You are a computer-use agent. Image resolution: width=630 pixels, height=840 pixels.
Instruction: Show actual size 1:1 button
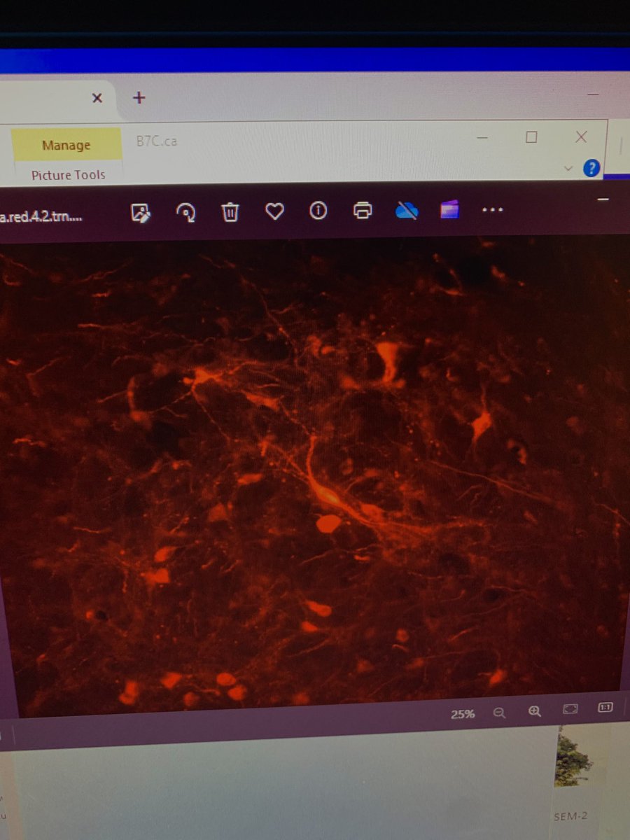click(x=605, y=708)
